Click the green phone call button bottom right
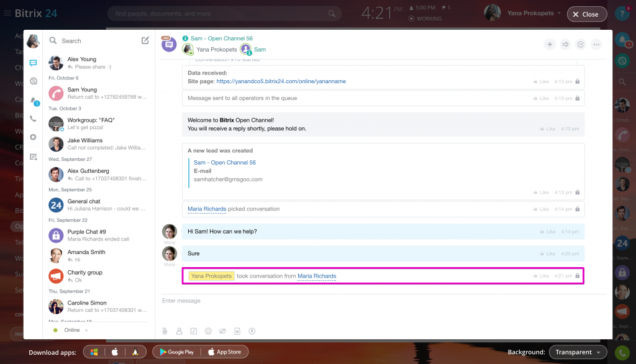Image resolution: width=636 pixels, height=364 pixels. (622, 353)
